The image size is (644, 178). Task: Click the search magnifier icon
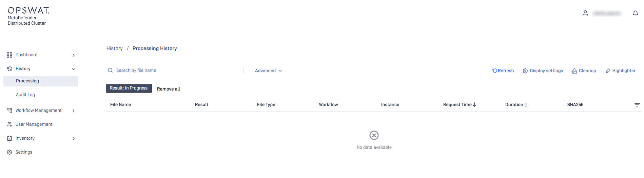pyautogui.click(x=110, y=70)
